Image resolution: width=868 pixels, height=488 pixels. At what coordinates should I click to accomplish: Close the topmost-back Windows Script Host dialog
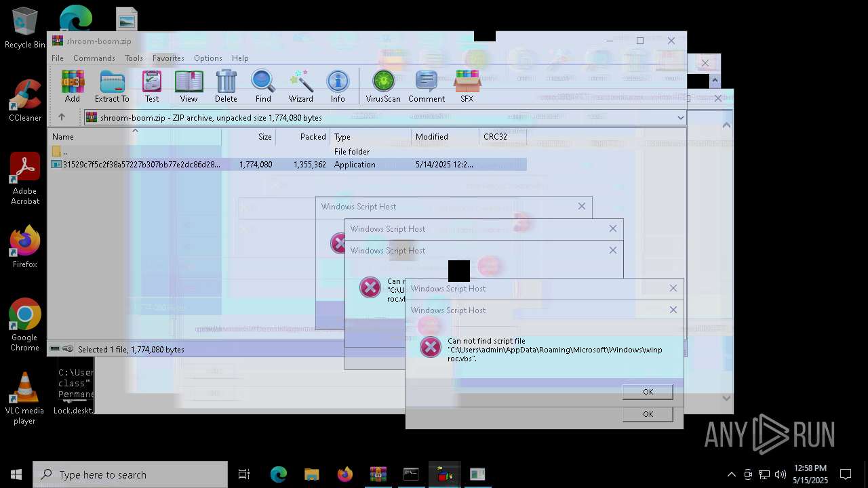point(581,206)
